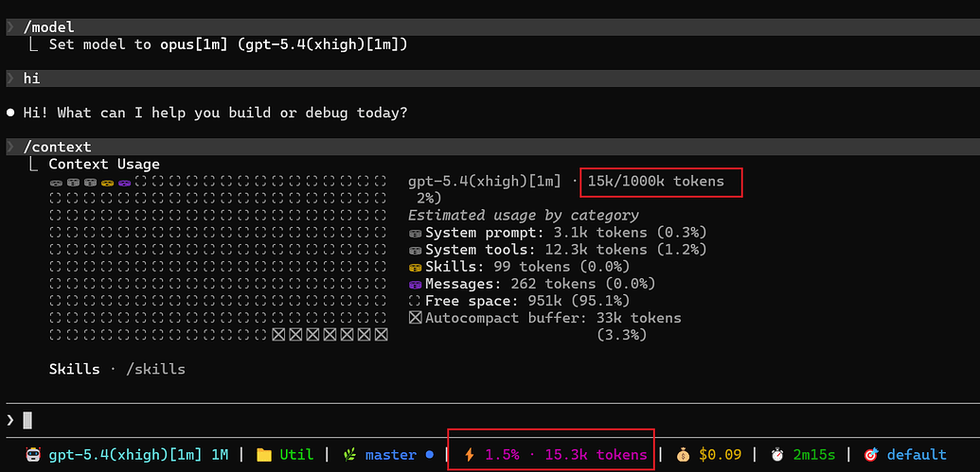Click the 'Set model to opus[1m]' output line
This screenshot has width=980, height=472.
click(x=228, y=44)
